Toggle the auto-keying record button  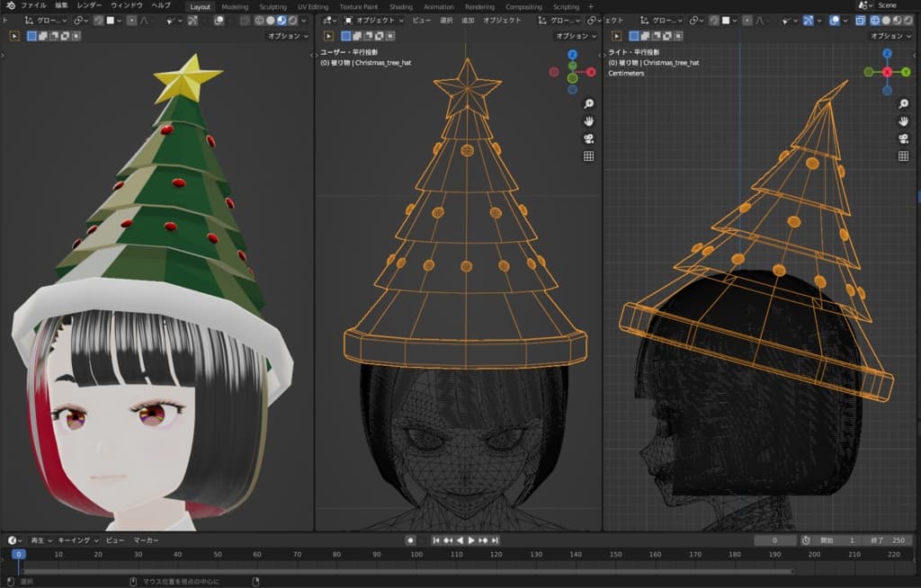coord(410,540)
